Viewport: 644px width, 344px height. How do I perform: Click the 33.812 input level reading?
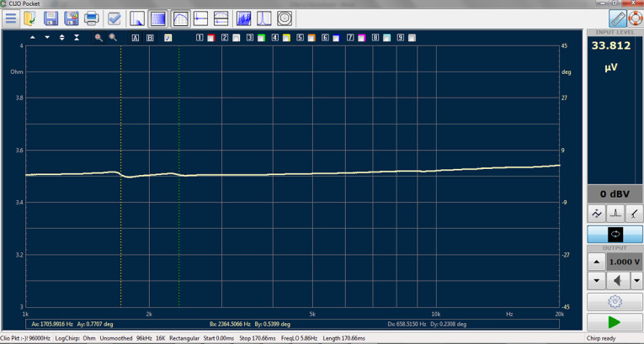point(611,45)
